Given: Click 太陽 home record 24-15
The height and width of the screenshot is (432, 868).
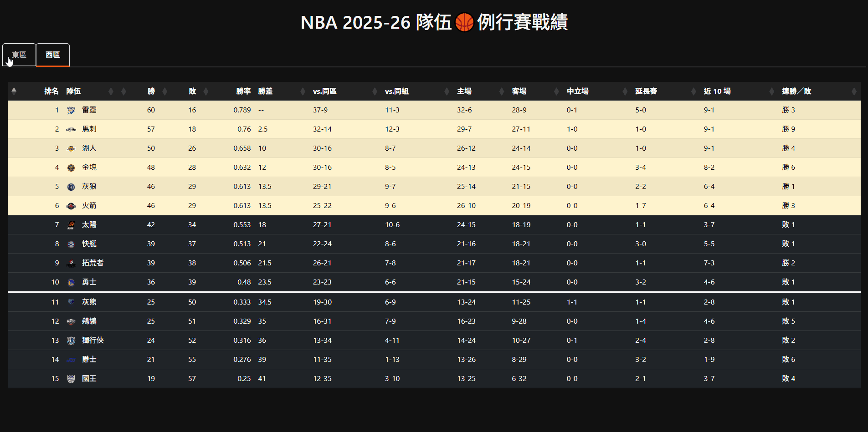Looking at the screenshot, I should point(466,224).
